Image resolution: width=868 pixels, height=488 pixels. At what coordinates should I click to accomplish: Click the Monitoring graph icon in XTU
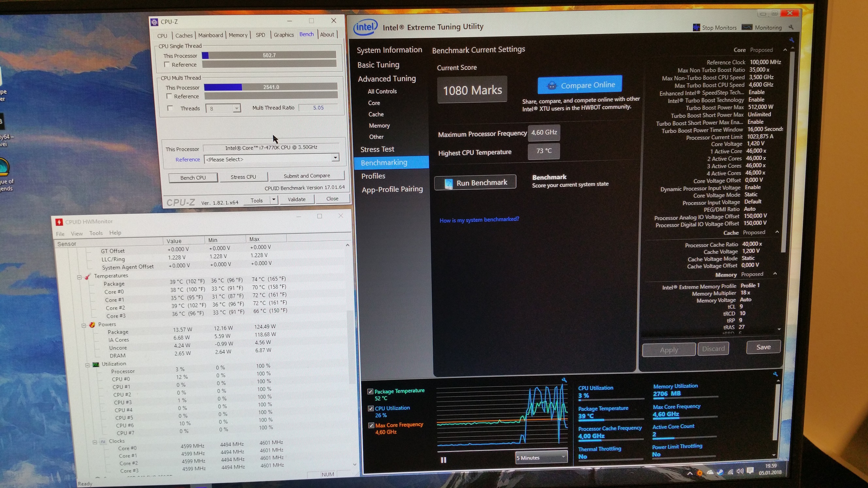pos(747,27)
